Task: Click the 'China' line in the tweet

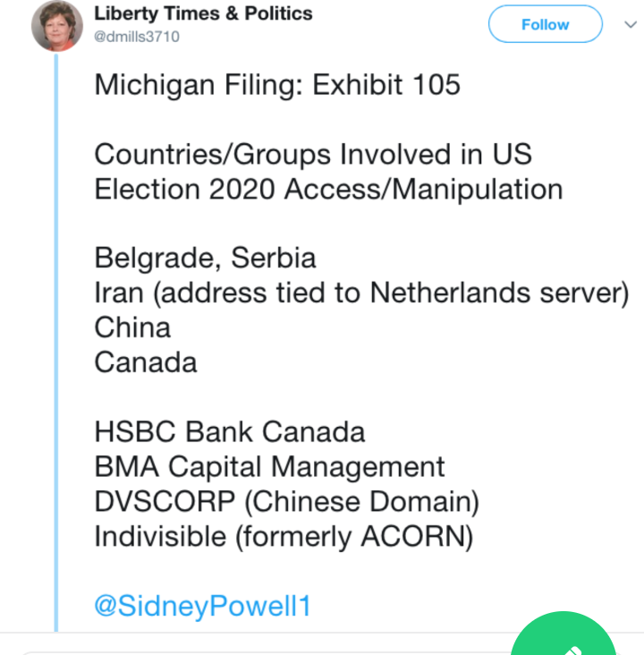Action: click(x=132, y=327)
